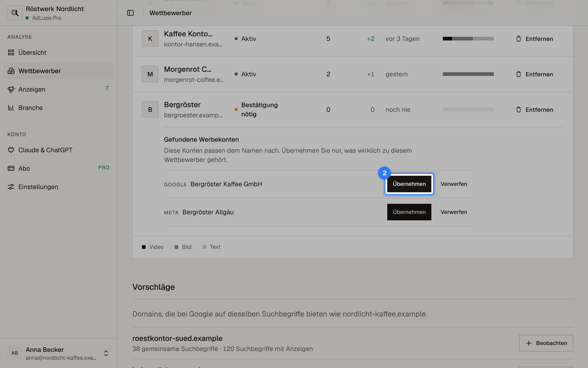Open the Anna Becker account switcher chevron
This screenshot has height=368, width=588.
pos(106,353)
